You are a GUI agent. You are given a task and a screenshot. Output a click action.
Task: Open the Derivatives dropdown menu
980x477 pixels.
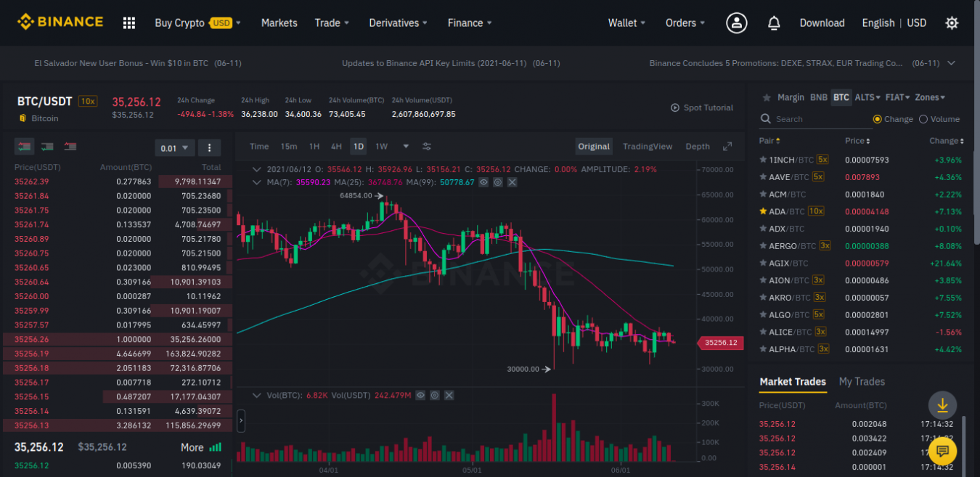(x=398, y=23)
